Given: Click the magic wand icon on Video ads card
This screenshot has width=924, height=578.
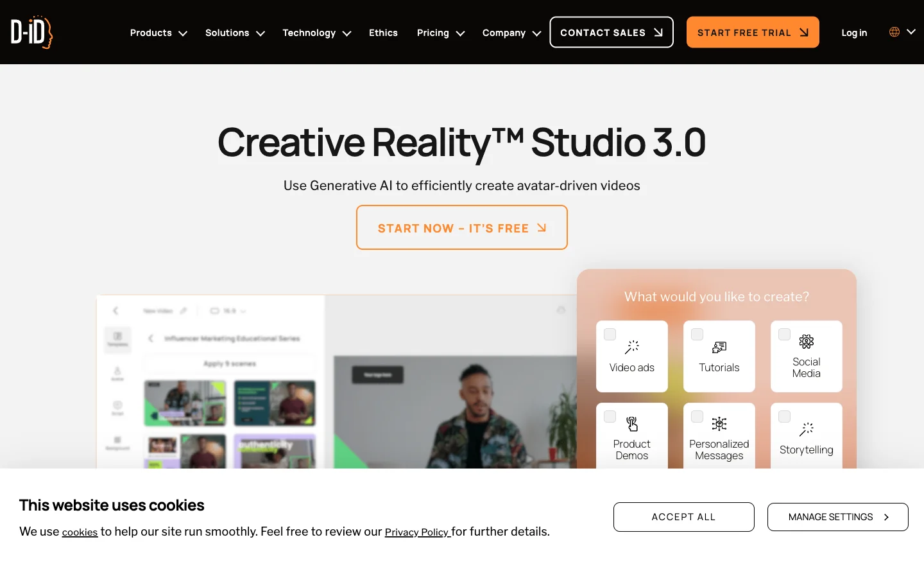Looking at the screenshot, I should [632, 347].
